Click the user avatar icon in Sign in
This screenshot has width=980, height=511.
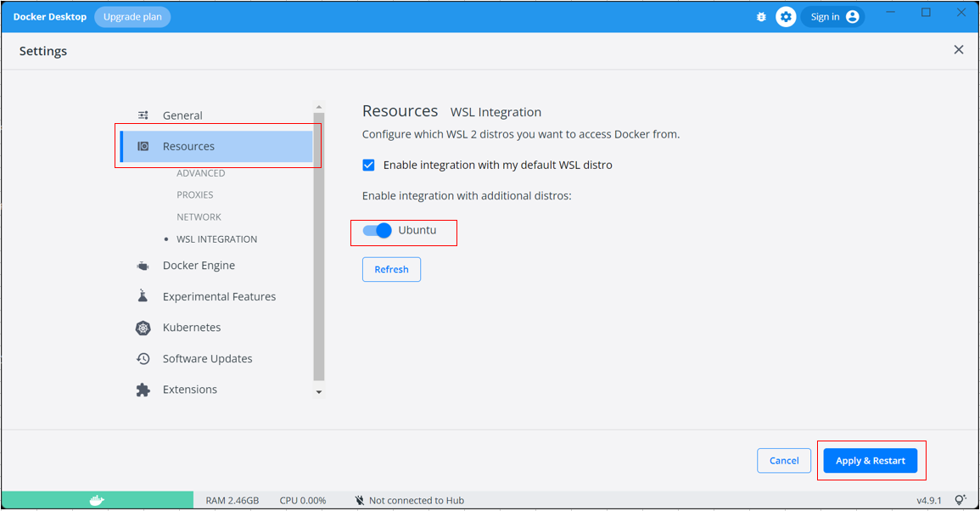click(x=853, y=17)
